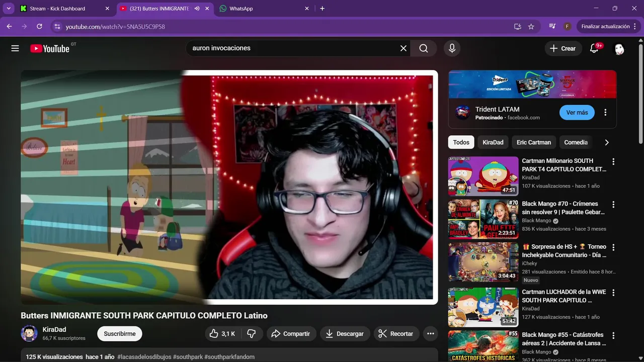Open options for Trident LATAM ad
The width and height of the screenshot is (644, 362).
(x=605, y=113)
